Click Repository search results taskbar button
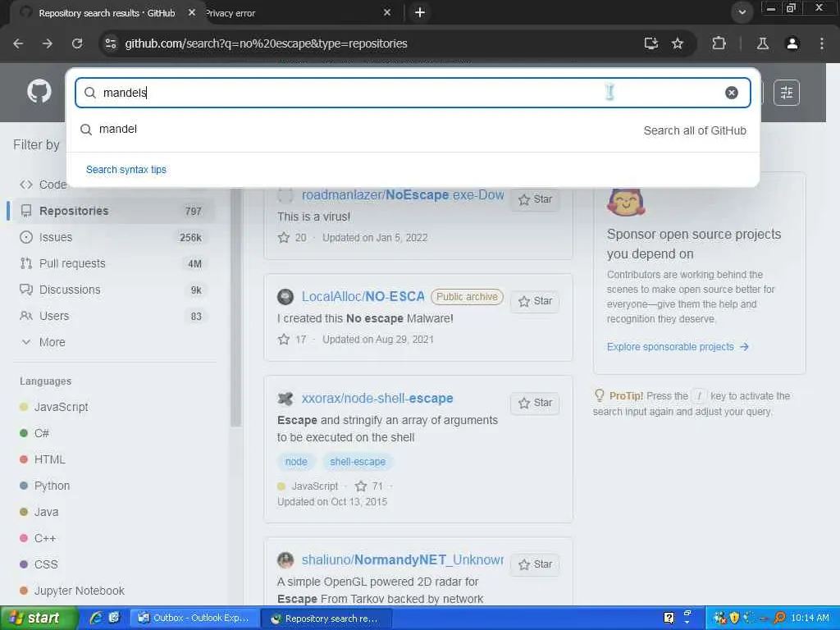This screenshot has height=630, width=840. tap(326, 619)
